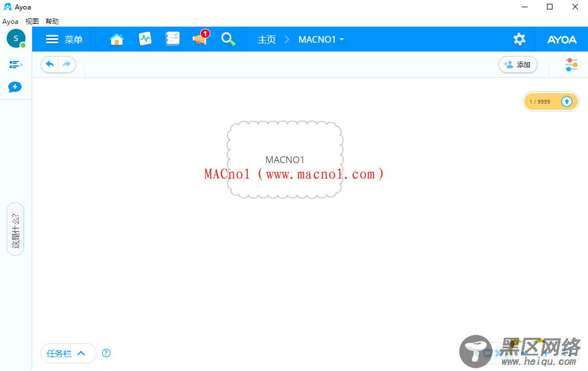
Task: Navigate to 主页 breadcrumb
Action: 267,39
